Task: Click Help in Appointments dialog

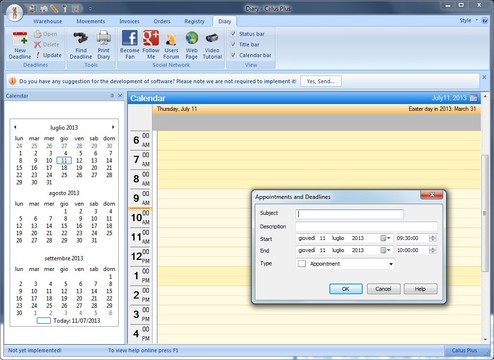Action: [x=420, y=289]
